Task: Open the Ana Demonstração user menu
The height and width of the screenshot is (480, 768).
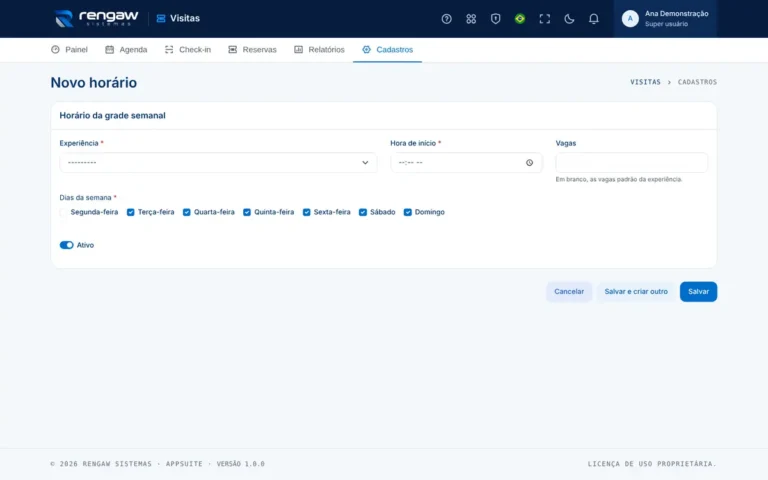Action: 665,19
